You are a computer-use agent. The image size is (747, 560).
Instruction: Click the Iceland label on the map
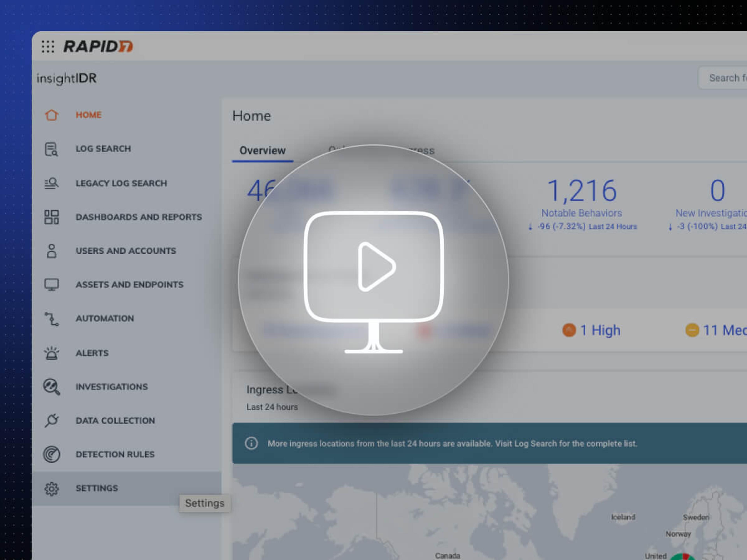tap(623, 517)
